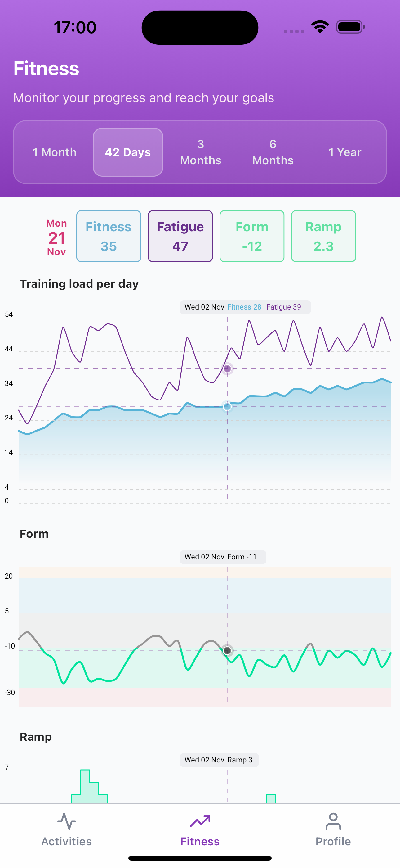Viewport: 400px width, 868px height.
Task: Tap the battery status icon
Action: point(350,27)
